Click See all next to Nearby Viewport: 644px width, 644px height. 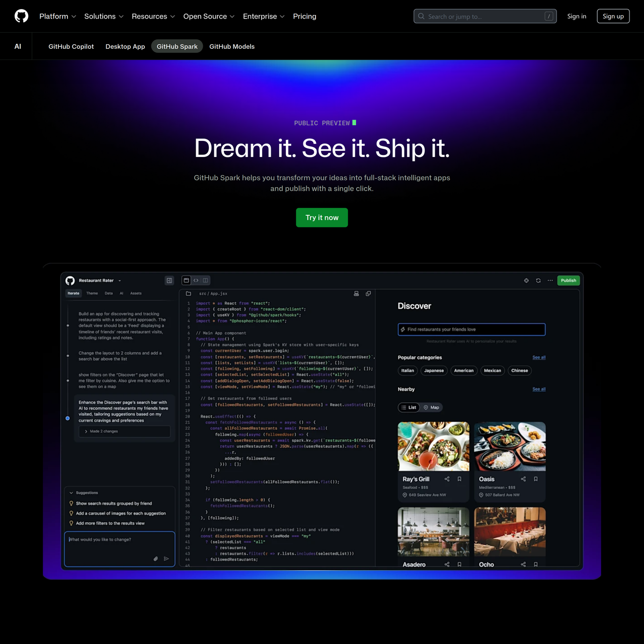click(539, 389)
